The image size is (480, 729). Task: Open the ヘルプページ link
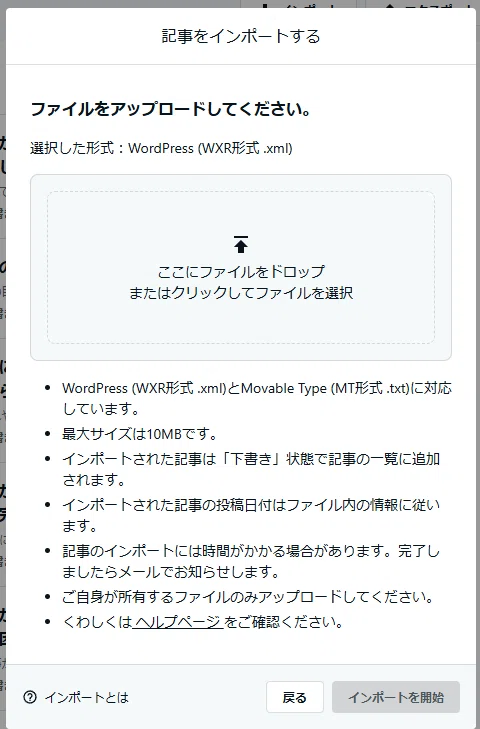pyautogui.click(x=178, y=622)
